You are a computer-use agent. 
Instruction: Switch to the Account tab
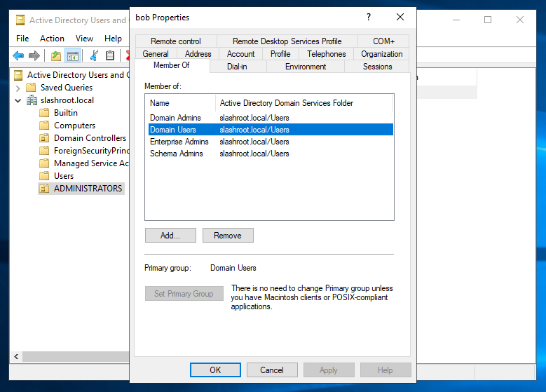(240, 54)
